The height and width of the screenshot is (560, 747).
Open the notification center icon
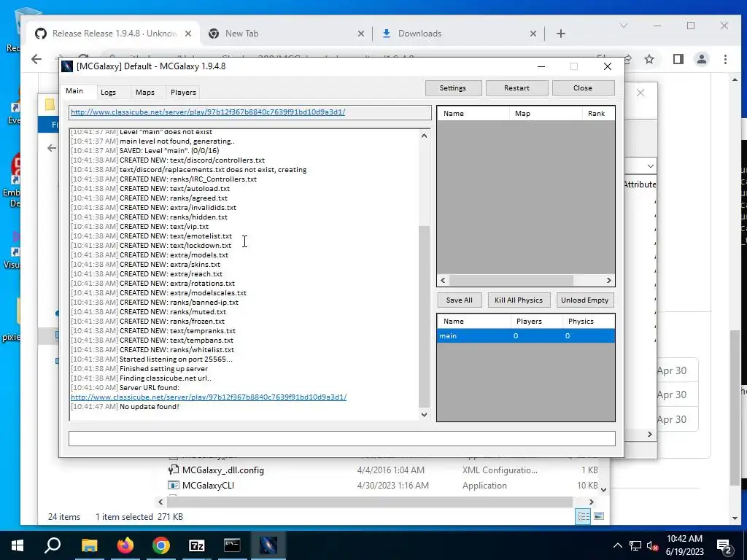pyautogui.click(x=724, y=545)
